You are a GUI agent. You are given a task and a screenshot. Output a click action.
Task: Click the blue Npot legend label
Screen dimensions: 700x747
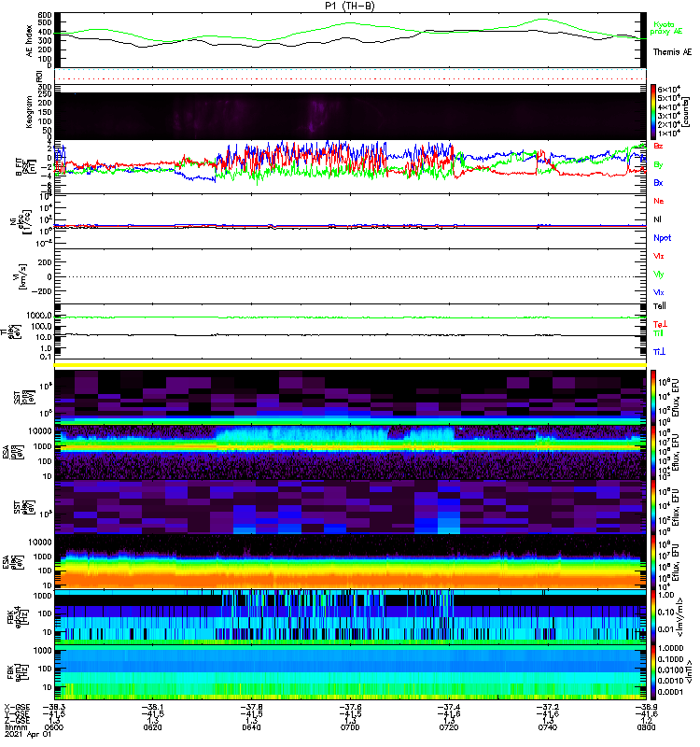coord(662,238)
